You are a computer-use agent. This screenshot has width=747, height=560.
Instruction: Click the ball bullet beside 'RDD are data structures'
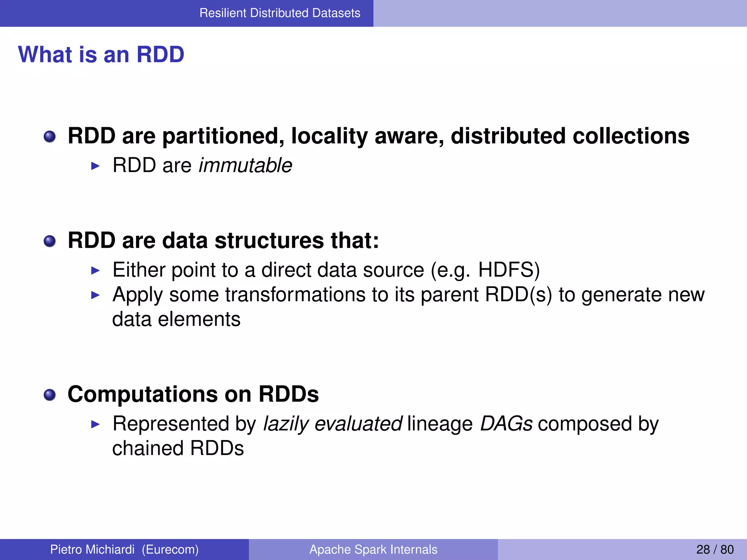(x=50, y=241)
